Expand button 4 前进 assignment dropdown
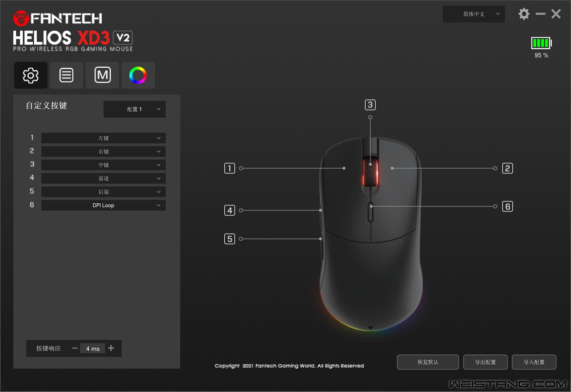Screen dimensions: 571x392 103,178
